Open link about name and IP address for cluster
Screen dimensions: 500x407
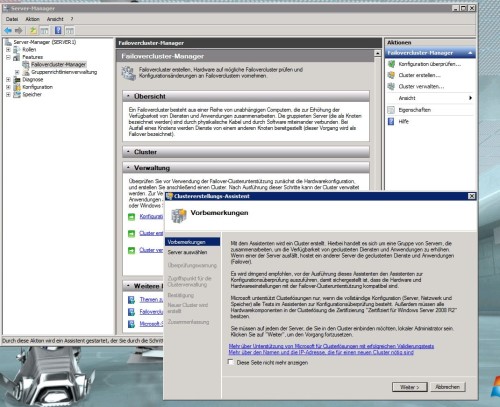click(321, 352)
